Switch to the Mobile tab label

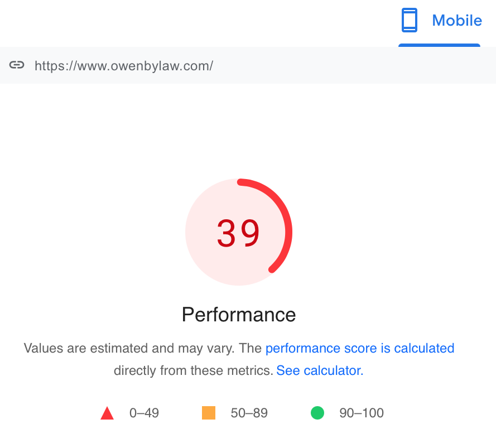coord(456,21)
